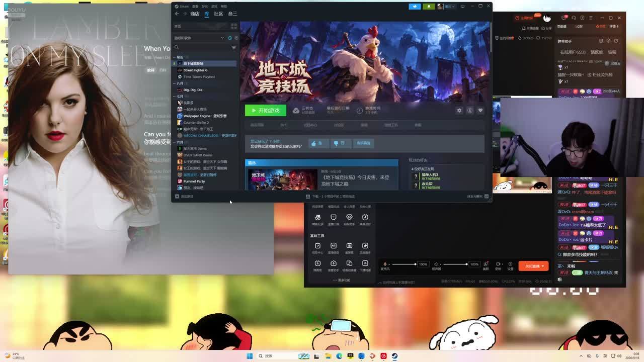Open Steam notifications bell icon
The height and width of the screenshot is (362, 644).
(429, 7)
